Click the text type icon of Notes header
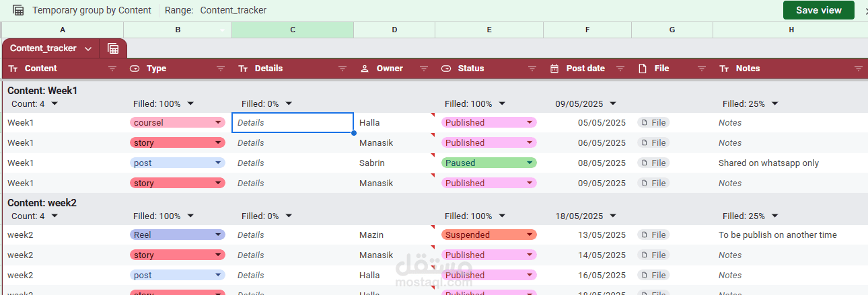The image size is (868, 295). pos(724,69)
